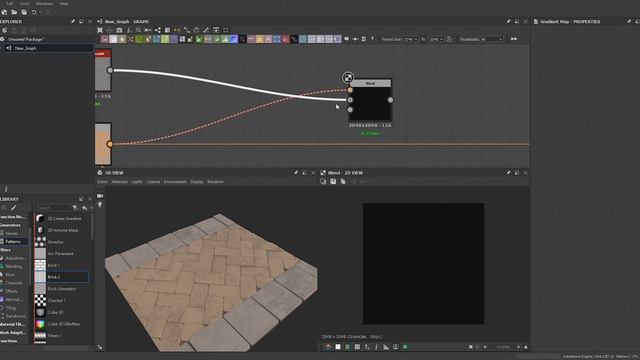The width and height of the screenshot is (640, 360).
Task: Click the link toggle between parent size fields
Action: [x=423, y=39]
